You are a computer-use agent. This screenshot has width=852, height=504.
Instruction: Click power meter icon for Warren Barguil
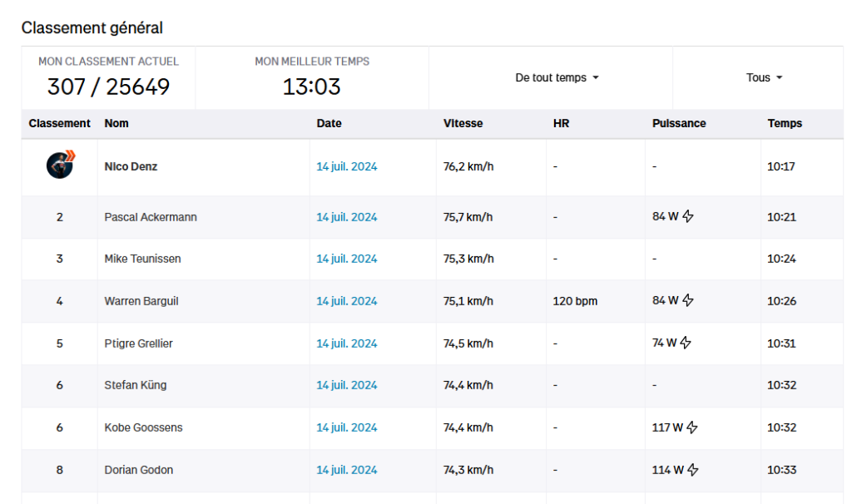click(688, 300)
